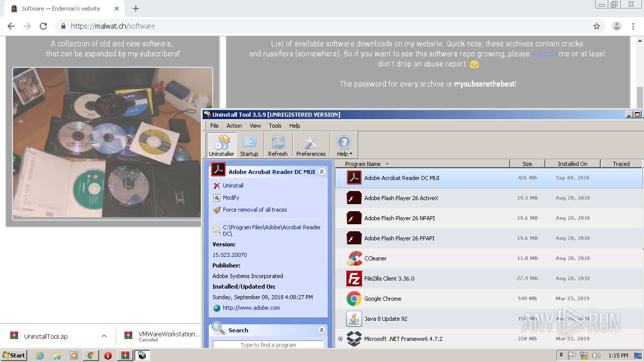
Task: Click Force removal of all traces
Action: click(255, 210)
